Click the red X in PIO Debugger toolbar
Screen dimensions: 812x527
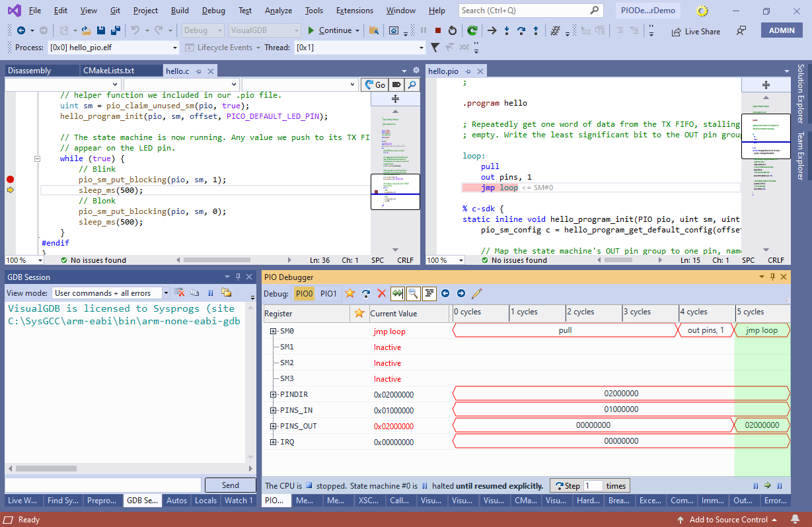coord(381,293)
